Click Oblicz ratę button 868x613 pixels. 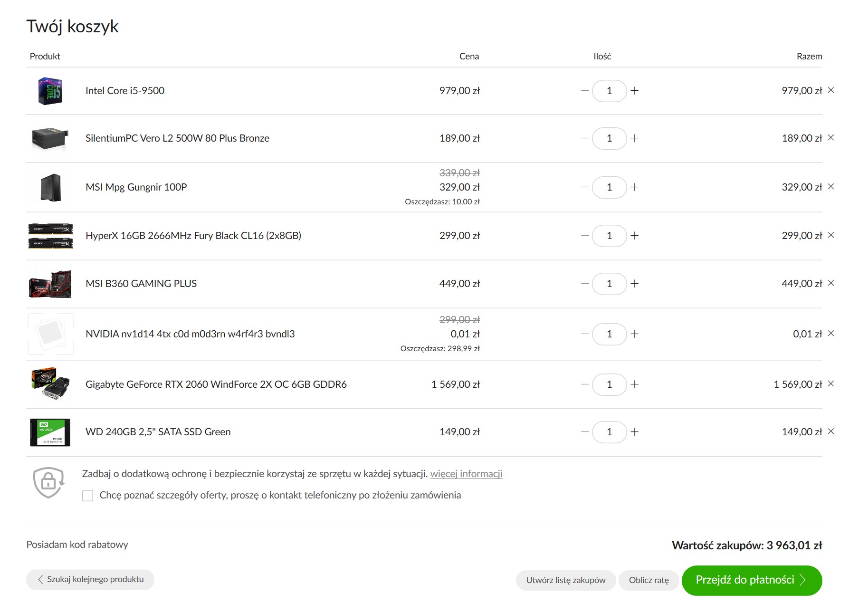(649, 580)
